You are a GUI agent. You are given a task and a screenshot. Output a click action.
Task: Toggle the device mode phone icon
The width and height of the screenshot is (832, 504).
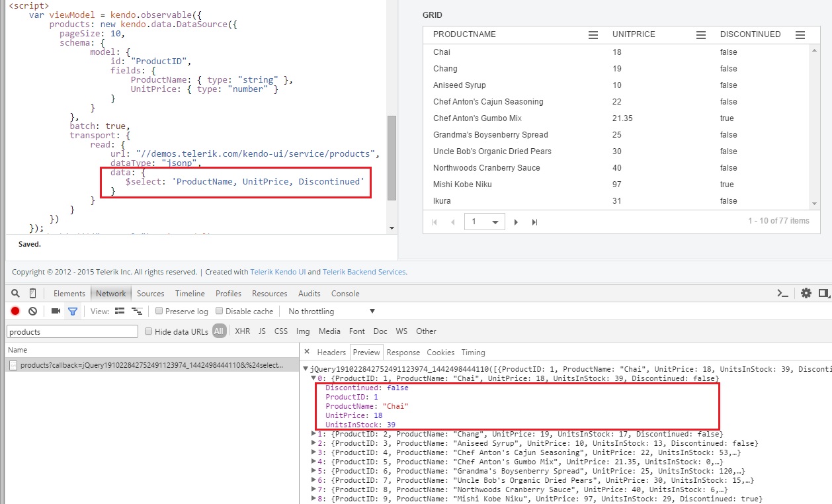(x=32, y=293)
